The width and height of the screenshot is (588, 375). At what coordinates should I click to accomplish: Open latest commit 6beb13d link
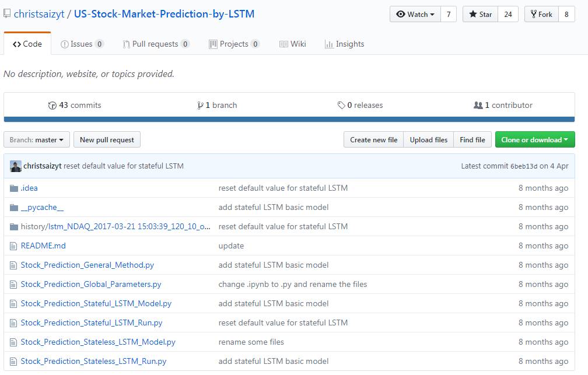523,166
